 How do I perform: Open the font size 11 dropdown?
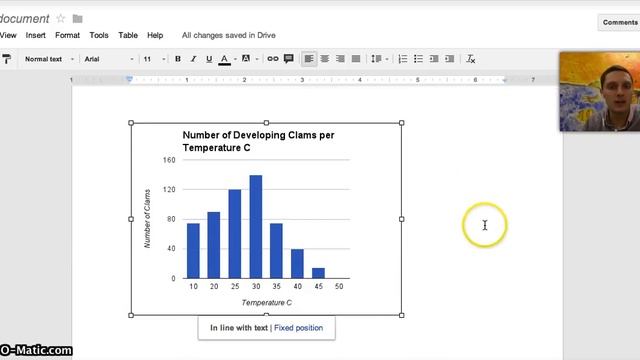(154, 59)
